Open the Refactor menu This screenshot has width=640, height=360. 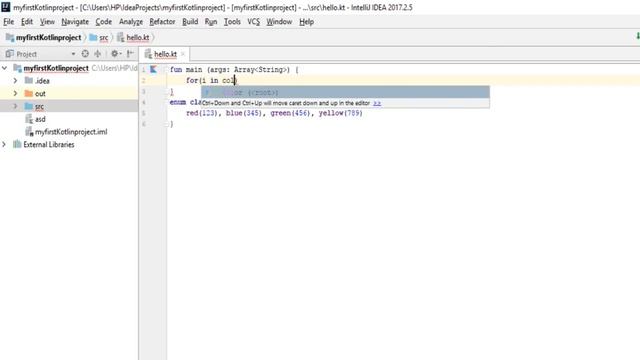pos(162,22)
